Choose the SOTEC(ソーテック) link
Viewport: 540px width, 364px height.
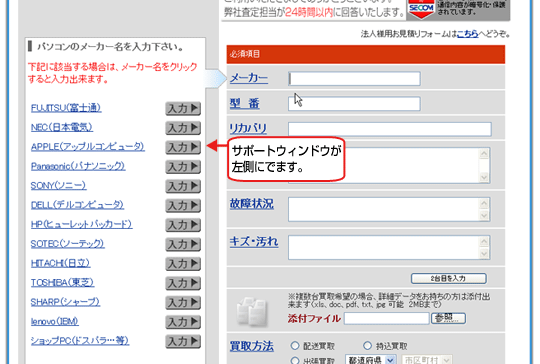pos(68,244)
